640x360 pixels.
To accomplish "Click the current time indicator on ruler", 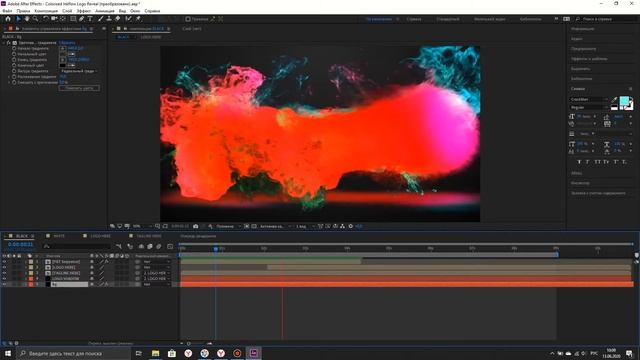I will [x=216, y=248].
